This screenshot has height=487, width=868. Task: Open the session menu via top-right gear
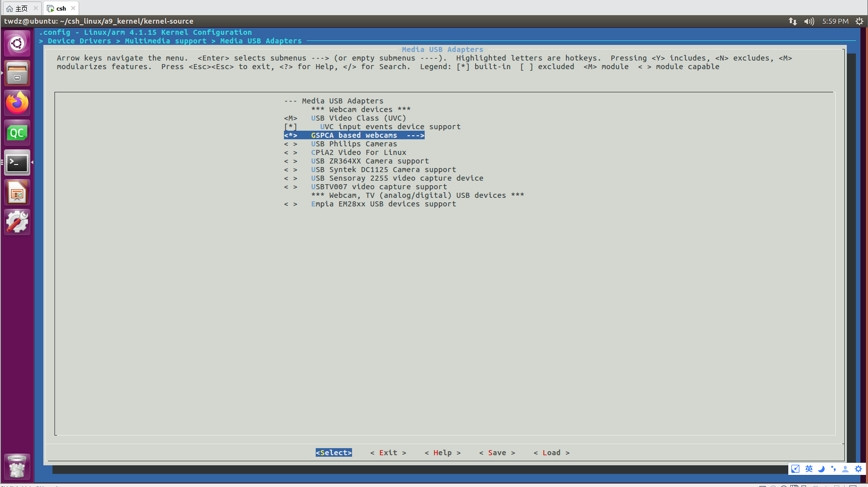859,21
